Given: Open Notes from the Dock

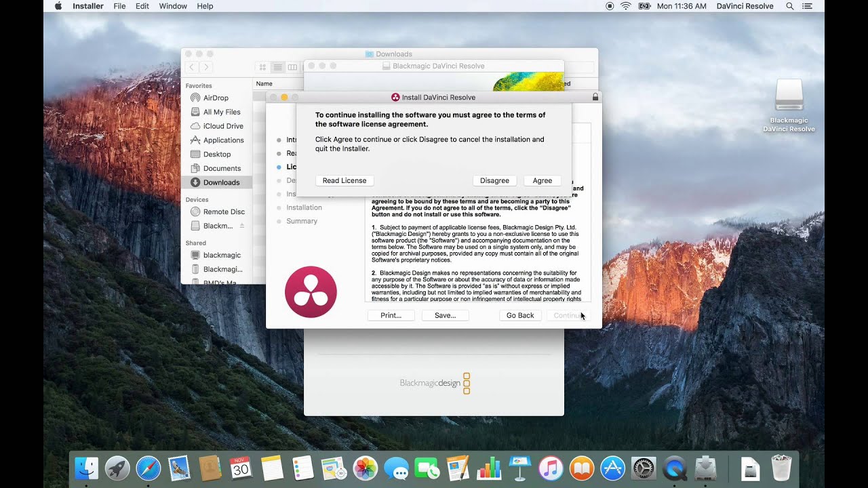Looking at the screenshot, I should coord(272,468).
